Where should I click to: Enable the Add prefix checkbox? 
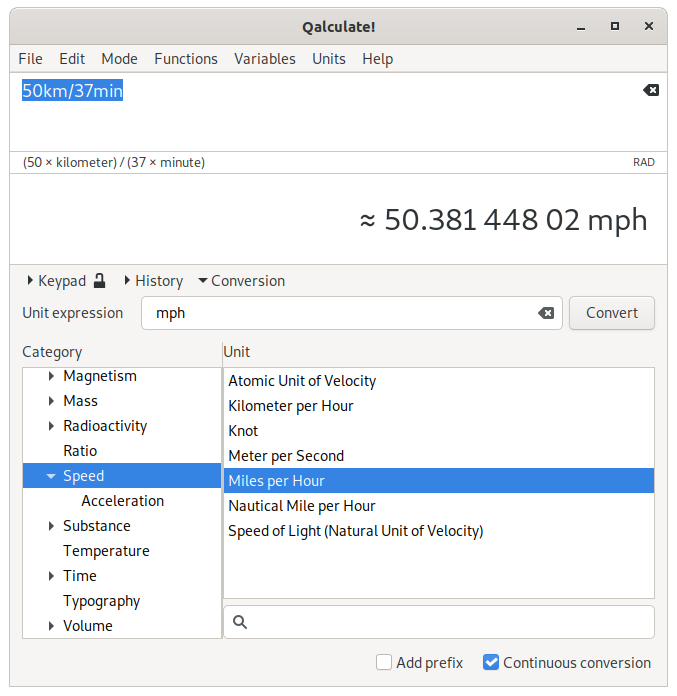point(384,662)
